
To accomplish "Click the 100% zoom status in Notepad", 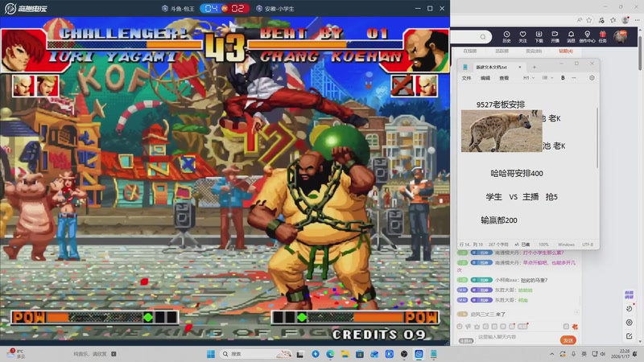I will coord(543,245).
